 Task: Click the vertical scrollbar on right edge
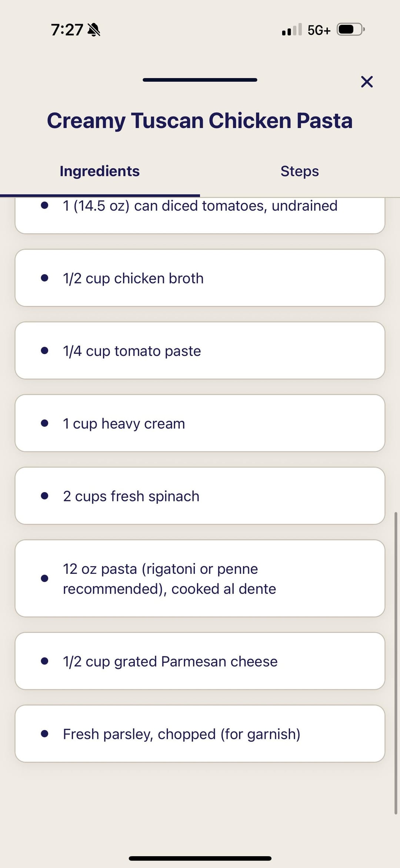396,662
